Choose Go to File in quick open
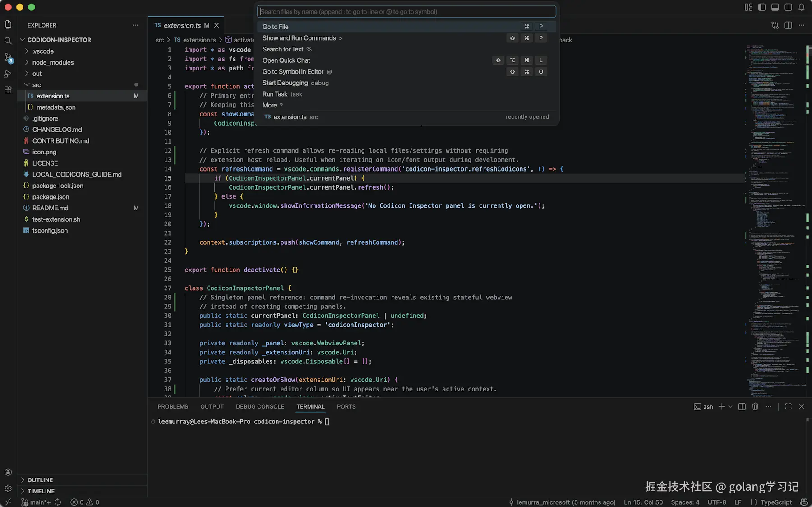 point(406,27)
